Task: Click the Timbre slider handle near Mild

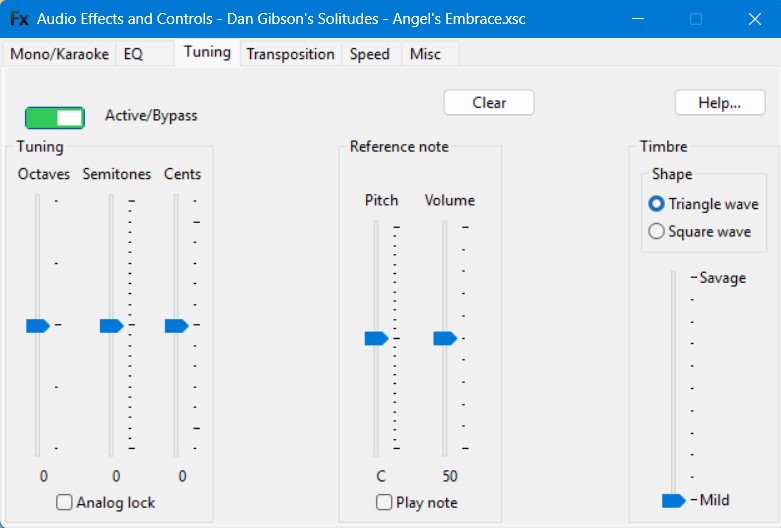Action: pyautogui.click(x=674, y=500)
